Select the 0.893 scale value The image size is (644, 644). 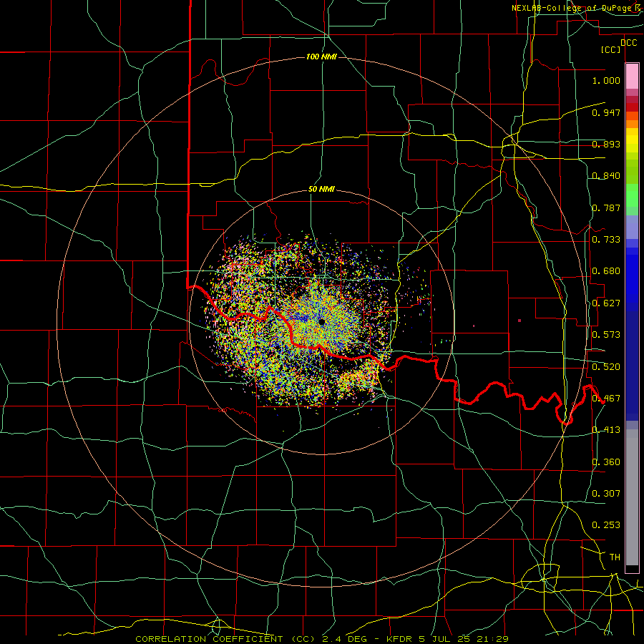[x=606, y=144]
